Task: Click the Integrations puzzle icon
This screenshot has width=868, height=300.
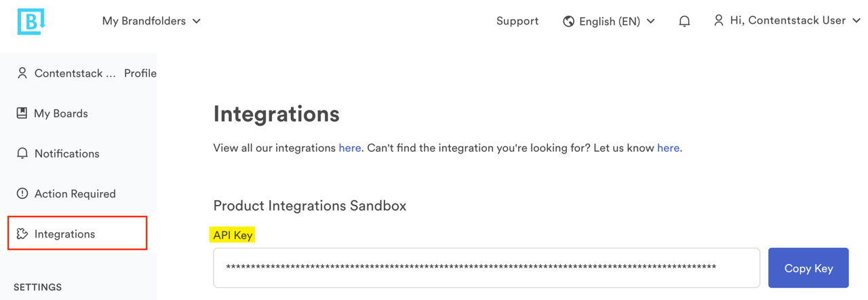Action: 22,233
